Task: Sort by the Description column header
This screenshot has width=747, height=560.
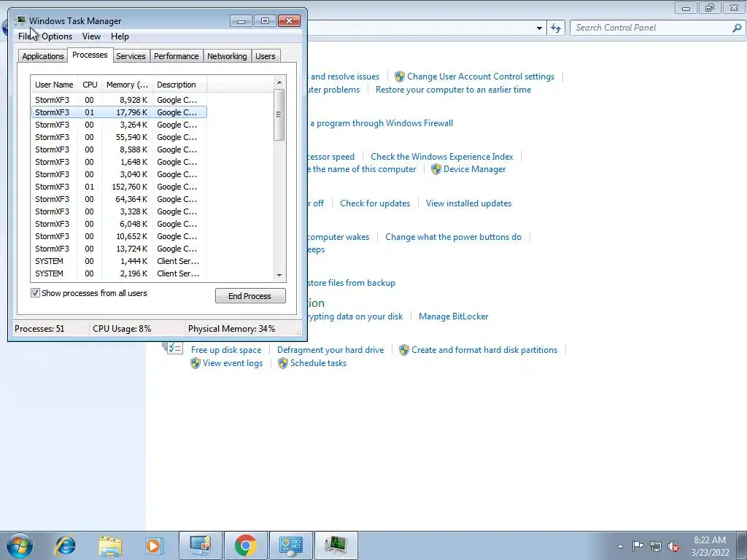Action: pos(179,85)
